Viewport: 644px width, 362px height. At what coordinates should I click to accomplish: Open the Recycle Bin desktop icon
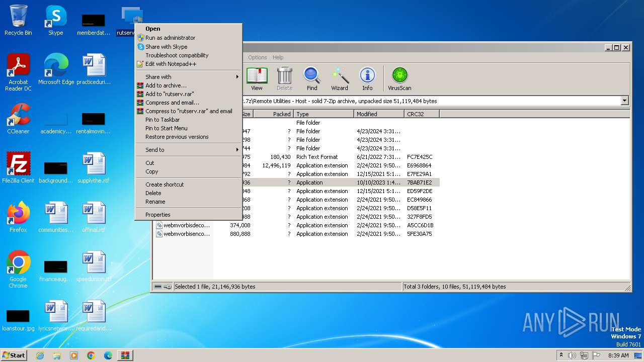click(x=18, y=20)
